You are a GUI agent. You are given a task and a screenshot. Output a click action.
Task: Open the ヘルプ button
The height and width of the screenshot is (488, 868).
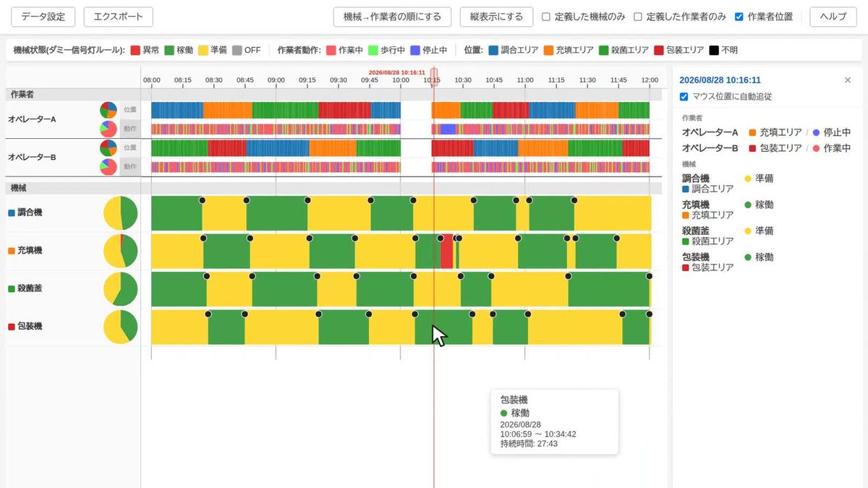[x=833, y=17]
